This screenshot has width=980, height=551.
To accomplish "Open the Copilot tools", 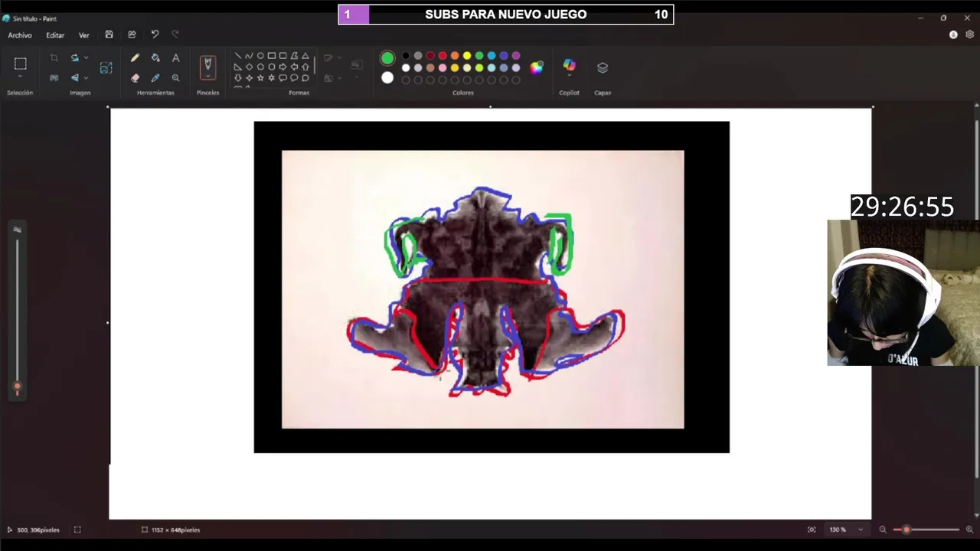I will (x=569, y=67).
